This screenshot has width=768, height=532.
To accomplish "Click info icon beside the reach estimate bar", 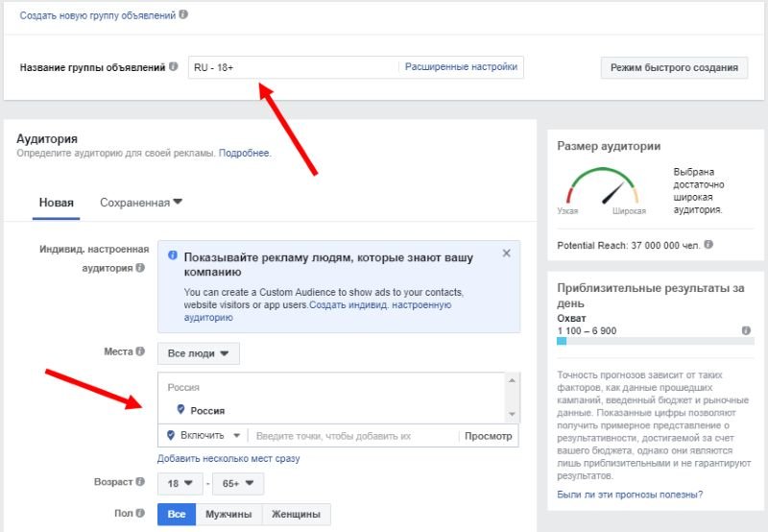I will 746,329.
